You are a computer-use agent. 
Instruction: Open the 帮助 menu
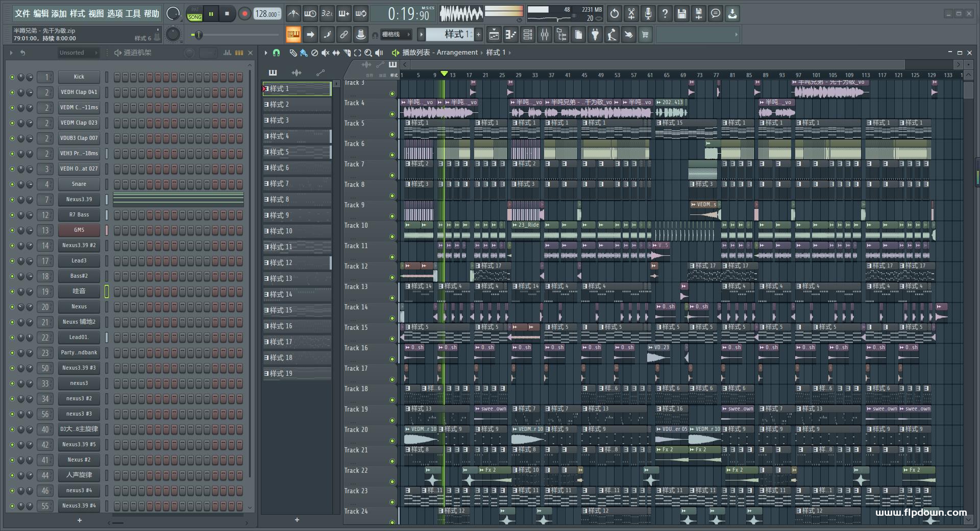click(152, 14)
